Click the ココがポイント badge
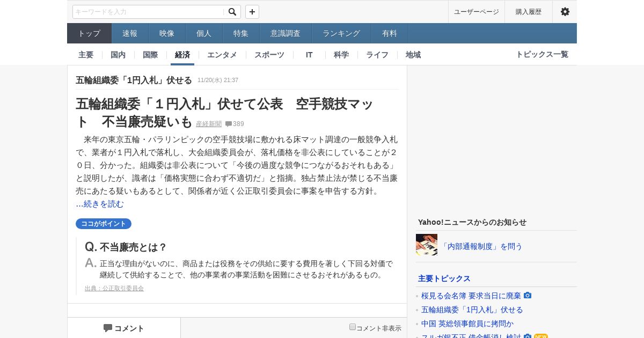 click(x=104, y=224)
